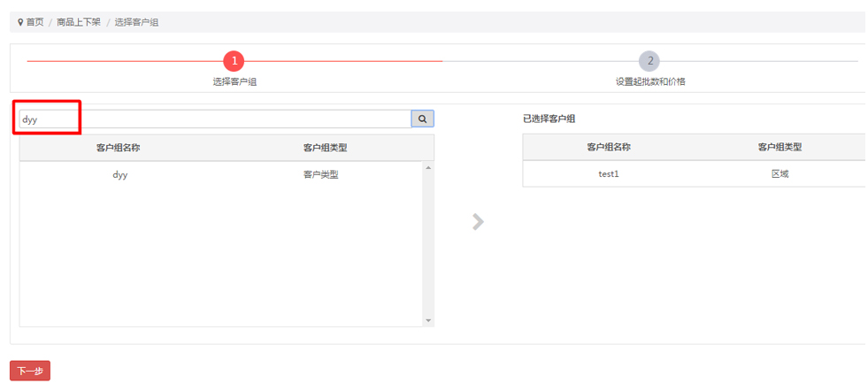Click the 选择客户组 step label

point(234,81)
